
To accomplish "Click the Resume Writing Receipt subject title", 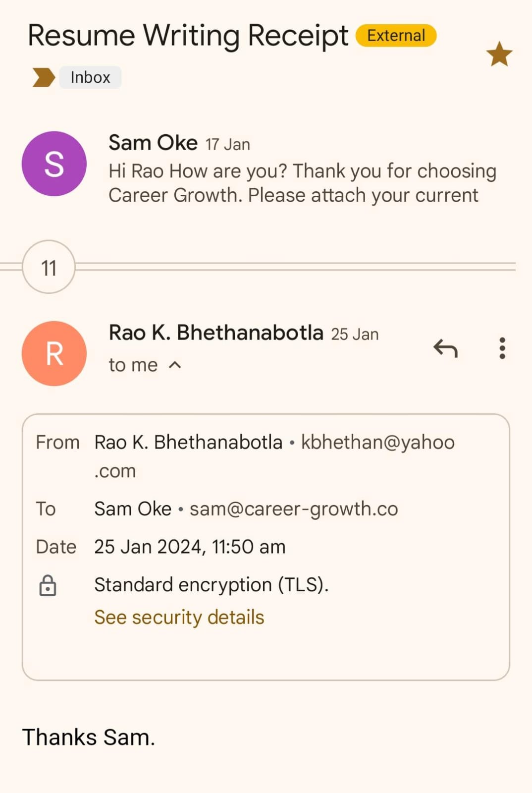I will (188, 36).
